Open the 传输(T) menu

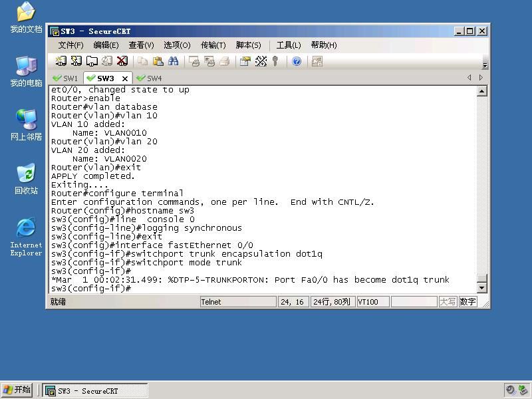pyautogui.click(x=213, y=45)
